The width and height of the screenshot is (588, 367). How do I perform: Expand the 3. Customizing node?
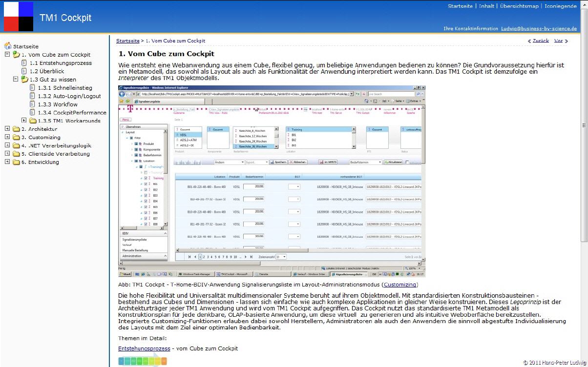(x=7, y=137)
